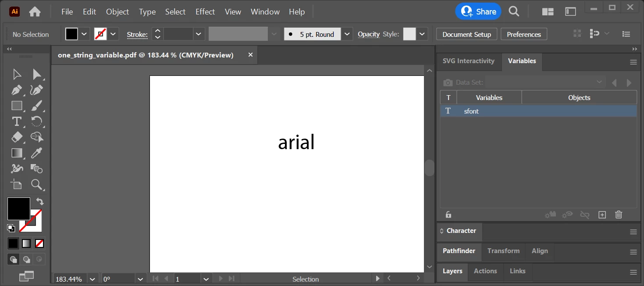Click the align-to-selection snapping icon
This screenshot has width=644, height=286.
point(594,34)
